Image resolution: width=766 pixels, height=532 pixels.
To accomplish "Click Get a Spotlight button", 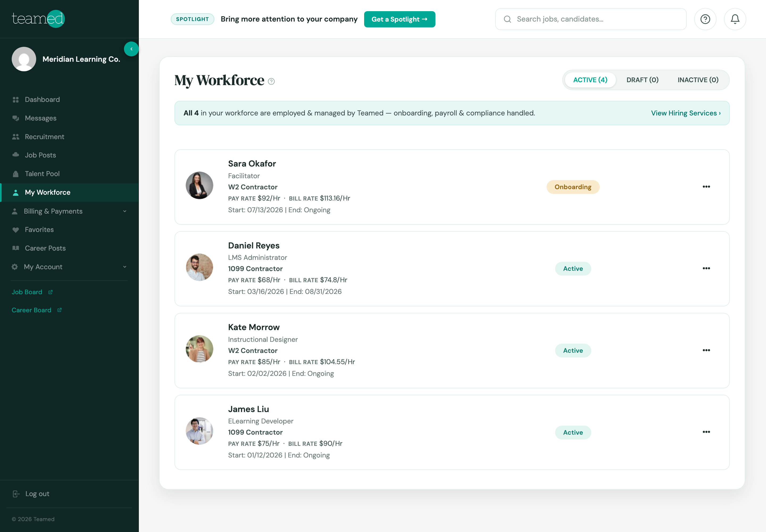I will tap(399, 19).
